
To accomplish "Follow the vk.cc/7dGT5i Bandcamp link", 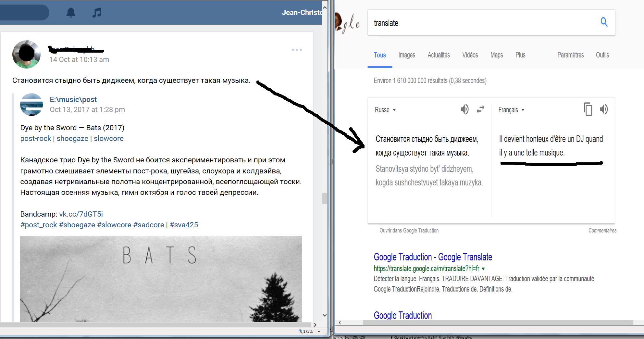I will click(x=81, y=214).
